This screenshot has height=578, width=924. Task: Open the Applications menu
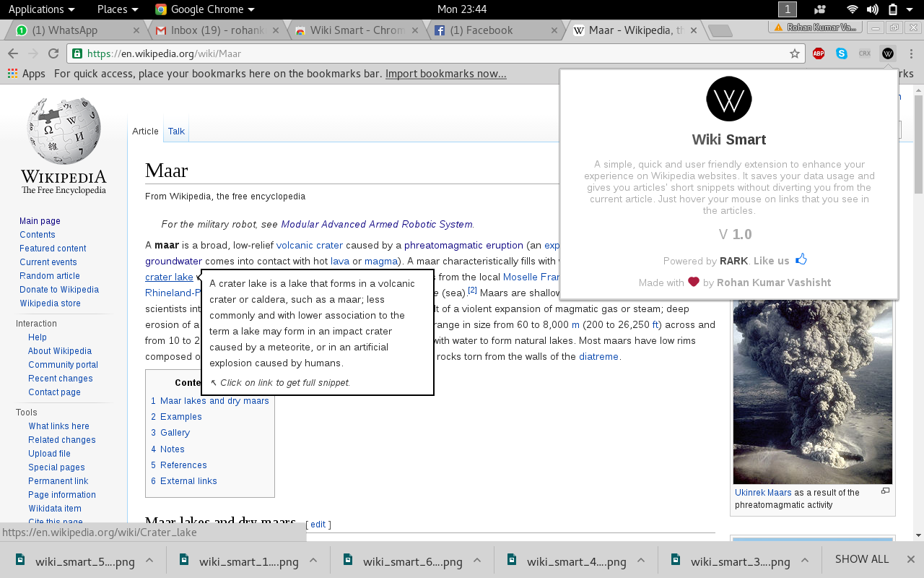click(x=36, y=9)
